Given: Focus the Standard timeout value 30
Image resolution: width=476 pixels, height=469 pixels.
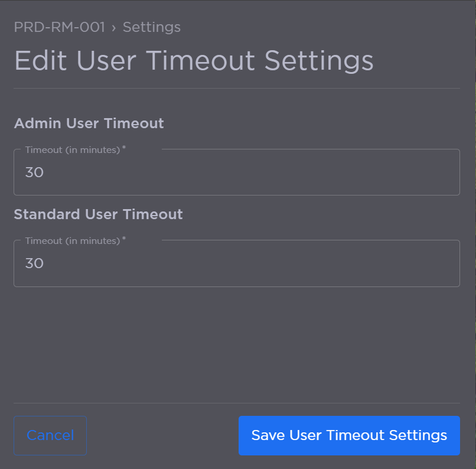Looking at the screenshot, I should [34, 263].
